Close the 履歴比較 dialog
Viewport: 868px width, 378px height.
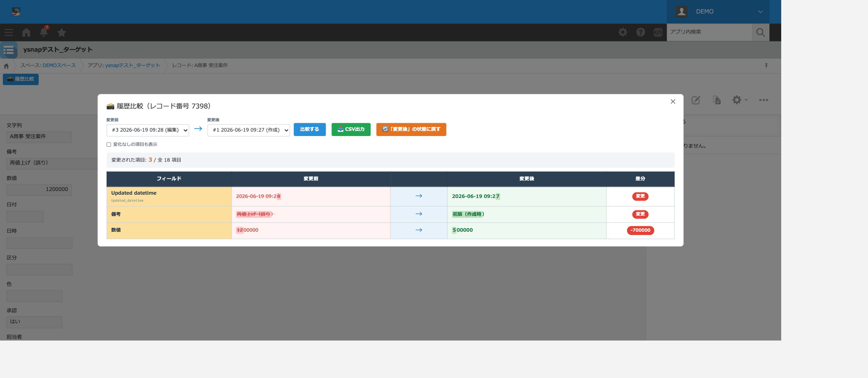pyautogui.click(x=673, y=102)
